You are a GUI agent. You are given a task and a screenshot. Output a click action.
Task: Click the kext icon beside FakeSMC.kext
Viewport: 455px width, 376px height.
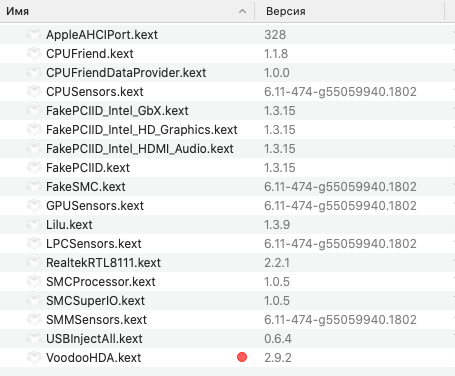point(34,186)
